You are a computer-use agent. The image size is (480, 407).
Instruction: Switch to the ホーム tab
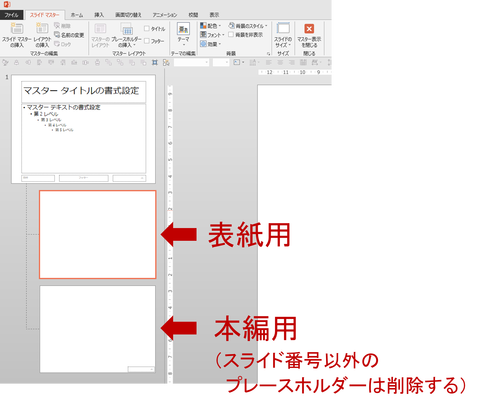[77, 15]
